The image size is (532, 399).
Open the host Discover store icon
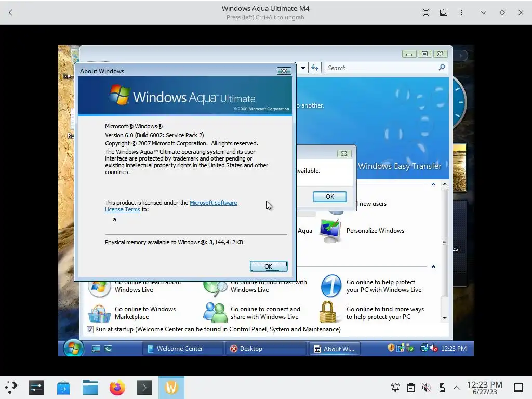63,388
